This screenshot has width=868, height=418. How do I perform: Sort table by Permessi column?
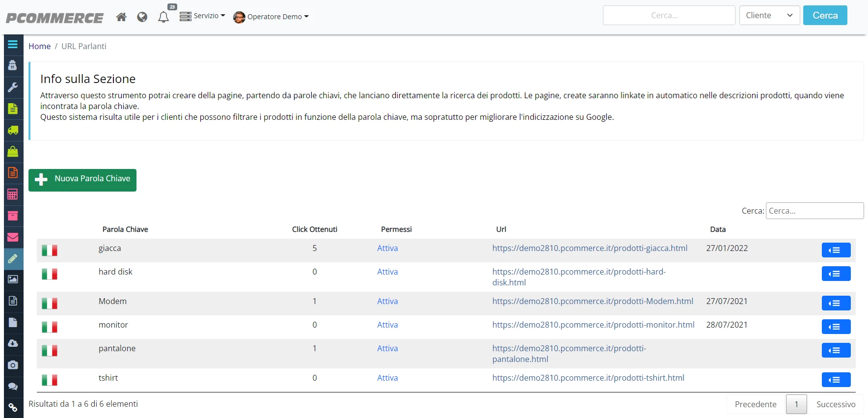[x=396, y=229]
